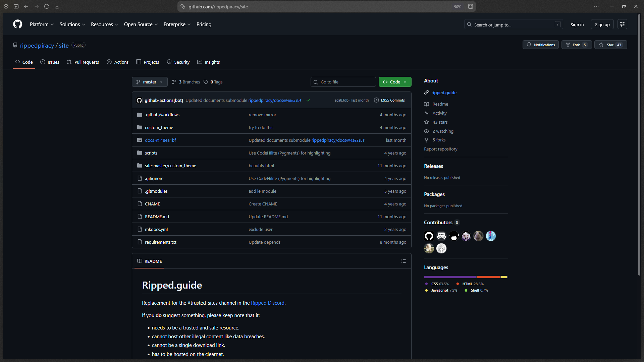
Task: Click the browser downloads icon
Action: tap(57, 6)
